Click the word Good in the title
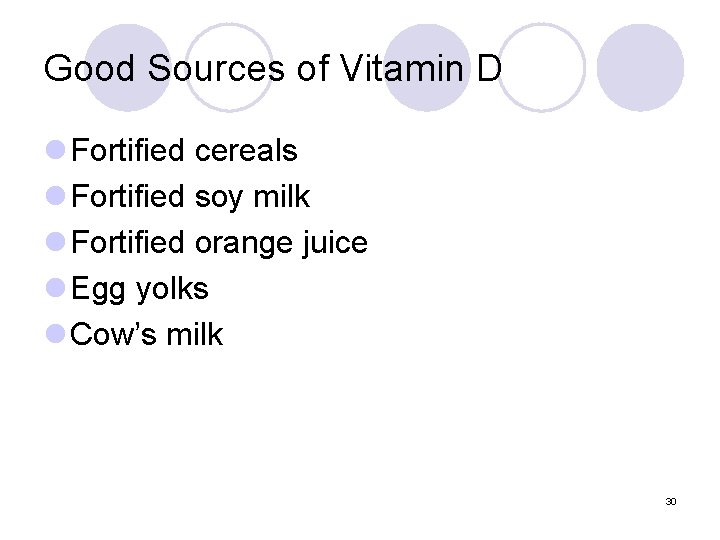Image resolution: width=720 pixels, height=540 pixels. click(83, 68)
